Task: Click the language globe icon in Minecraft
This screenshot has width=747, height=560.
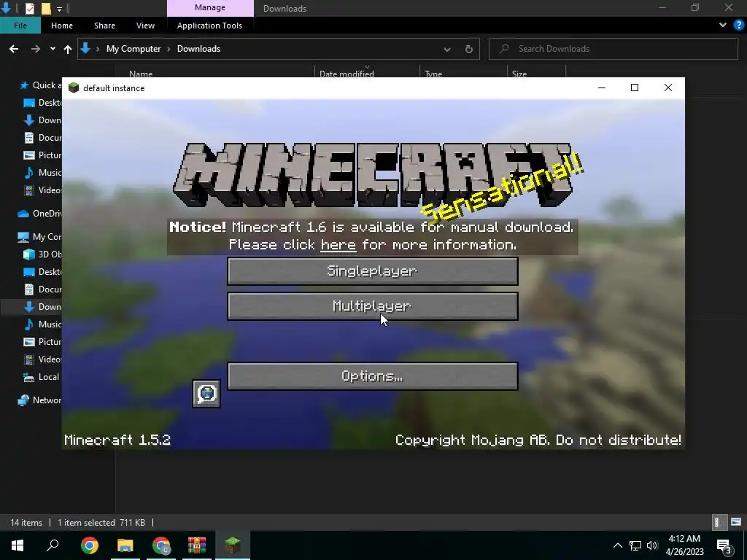Action: click(206, 394)
